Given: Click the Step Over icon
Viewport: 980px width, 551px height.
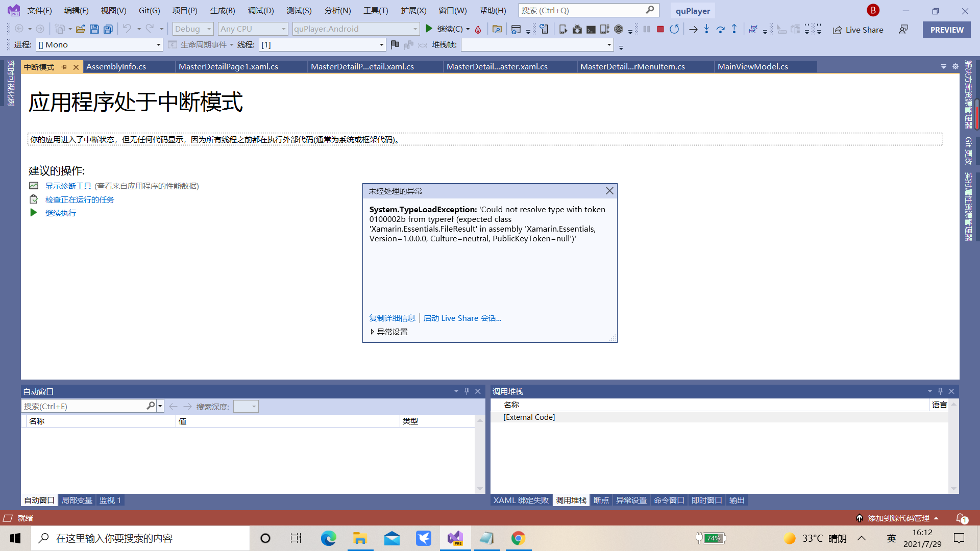Looking at the screenshot, I should click(x=720, y=29).
